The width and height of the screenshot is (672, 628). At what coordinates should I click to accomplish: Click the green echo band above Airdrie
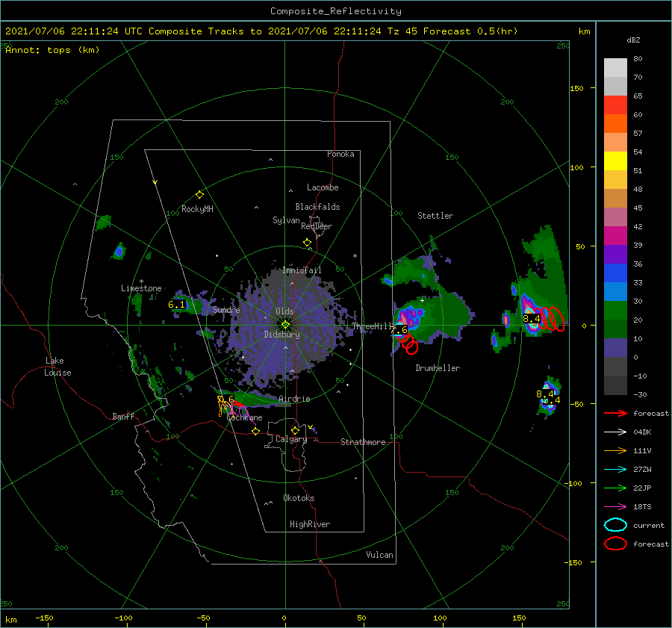tap(255, 399)
